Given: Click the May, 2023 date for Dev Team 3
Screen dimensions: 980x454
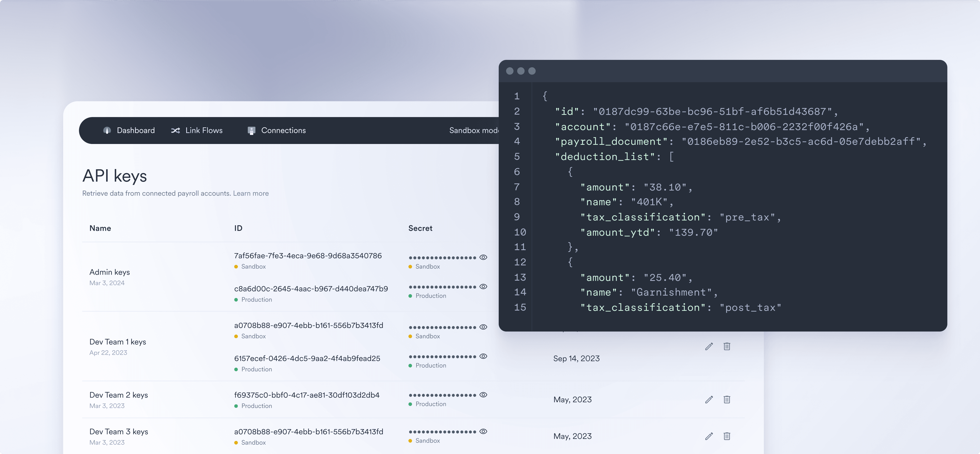Looking at the screenshot, I should pos(572,436).
